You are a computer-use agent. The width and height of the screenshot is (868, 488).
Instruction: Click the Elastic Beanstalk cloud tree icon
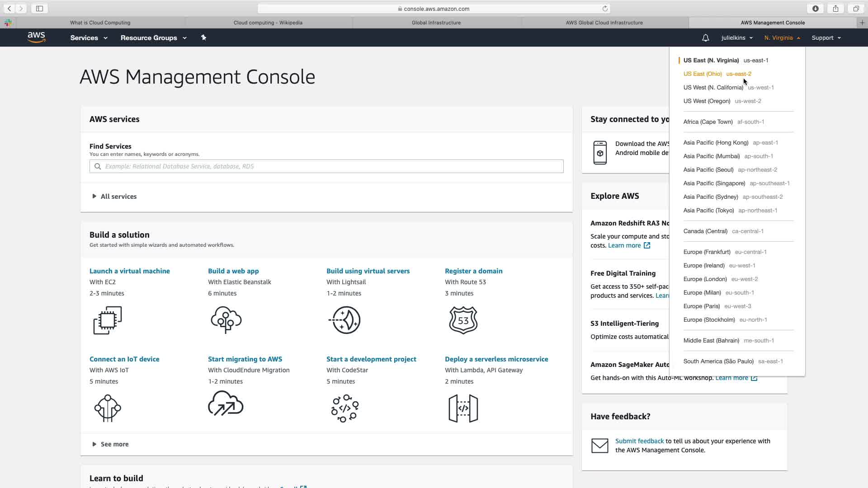[x=226, y=320]
